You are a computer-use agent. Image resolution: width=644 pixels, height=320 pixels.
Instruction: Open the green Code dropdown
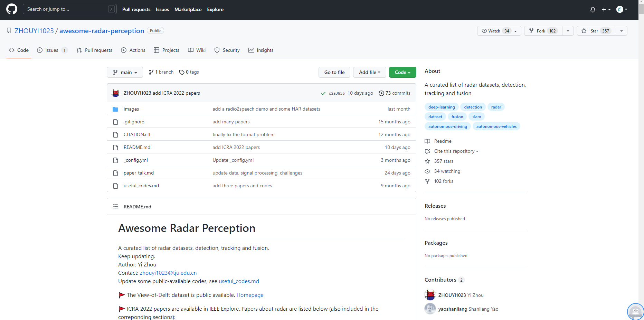click(402, 72)
